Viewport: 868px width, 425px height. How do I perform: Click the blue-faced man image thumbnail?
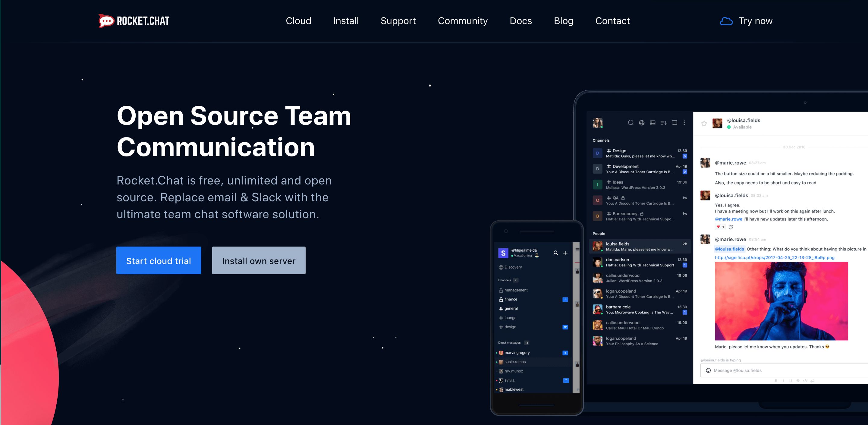tap(781, 301)
